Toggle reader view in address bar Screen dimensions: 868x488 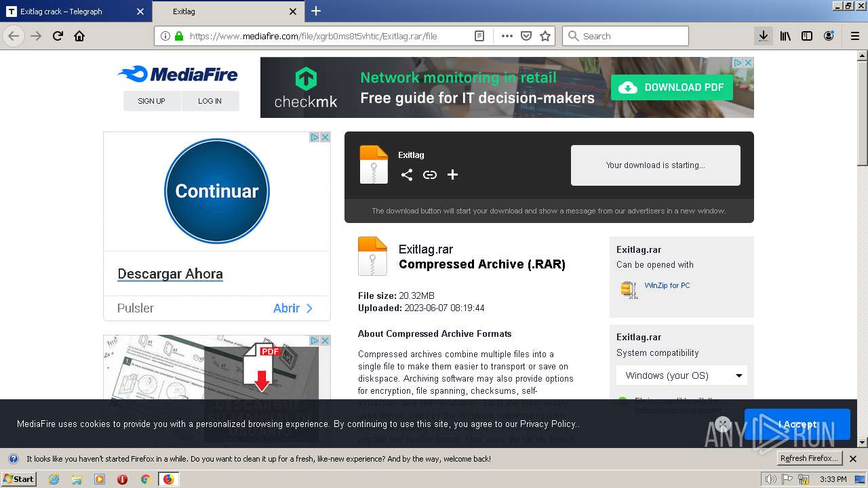[479, 36]
